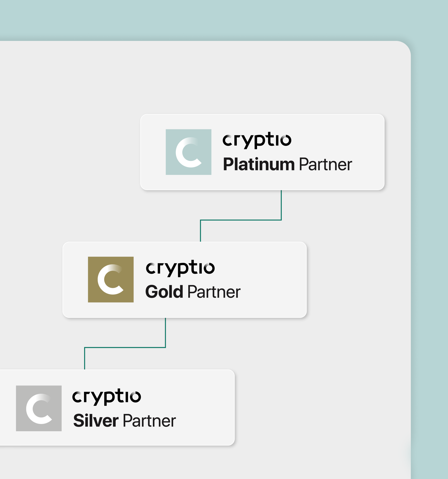
Task: Click the Silver Partner grey C logo icon
Action: pyautogui.click(x=39, y=408)
